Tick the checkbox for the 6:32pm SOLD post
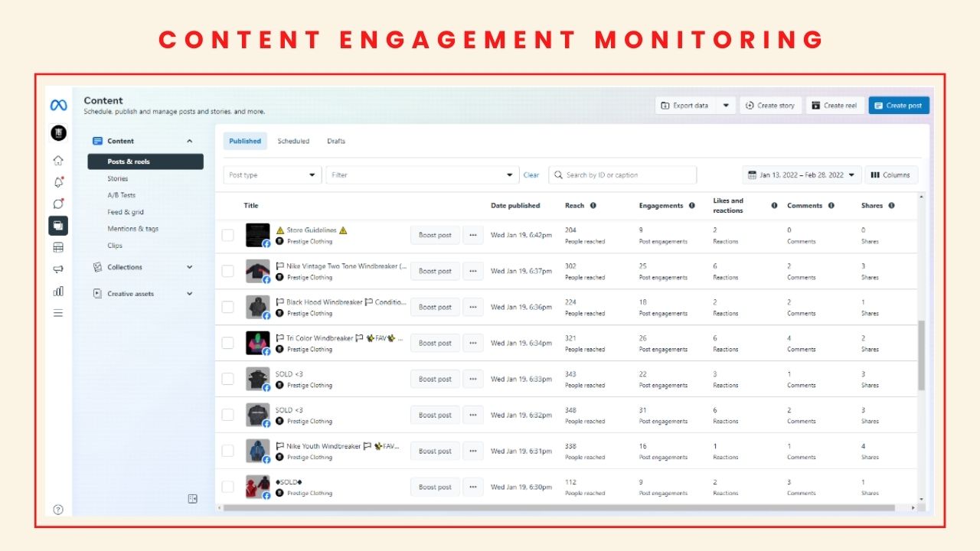980x551 pixels. click(x=227, y=415)
